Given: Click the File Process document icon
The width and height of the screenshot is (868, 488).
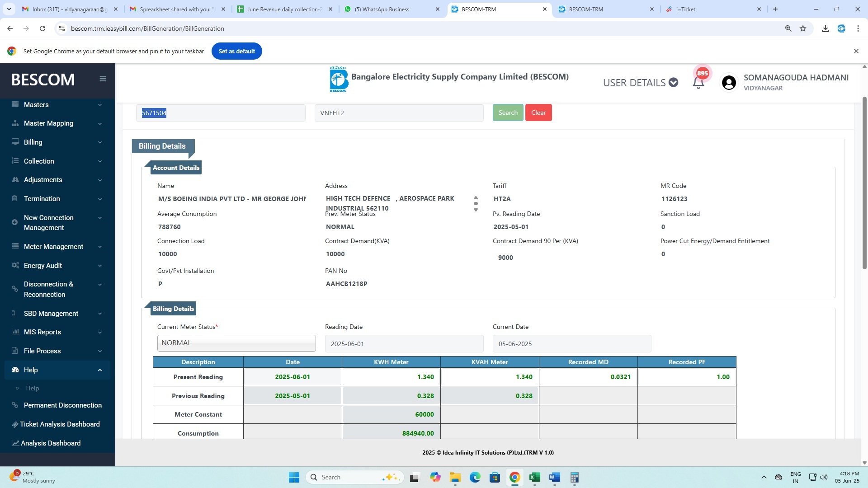Looking at the screenshot, I should pyautogui.click(x=14, y=351).
